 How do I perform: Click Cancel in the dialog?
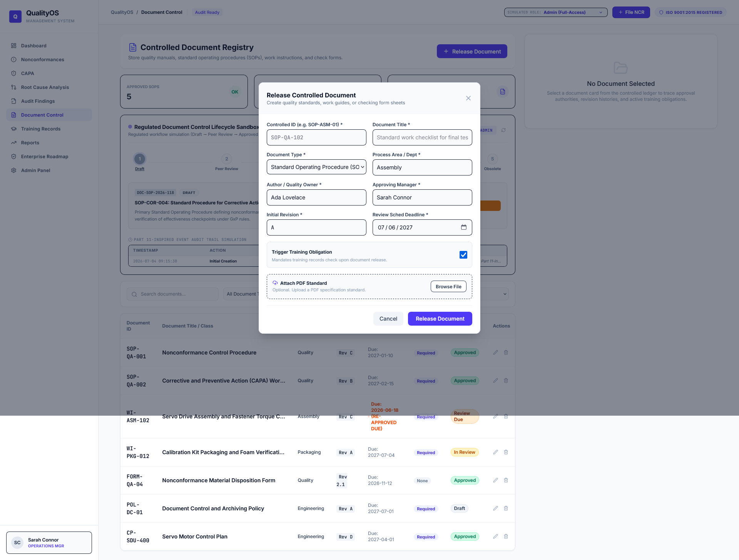click(388, 319)
